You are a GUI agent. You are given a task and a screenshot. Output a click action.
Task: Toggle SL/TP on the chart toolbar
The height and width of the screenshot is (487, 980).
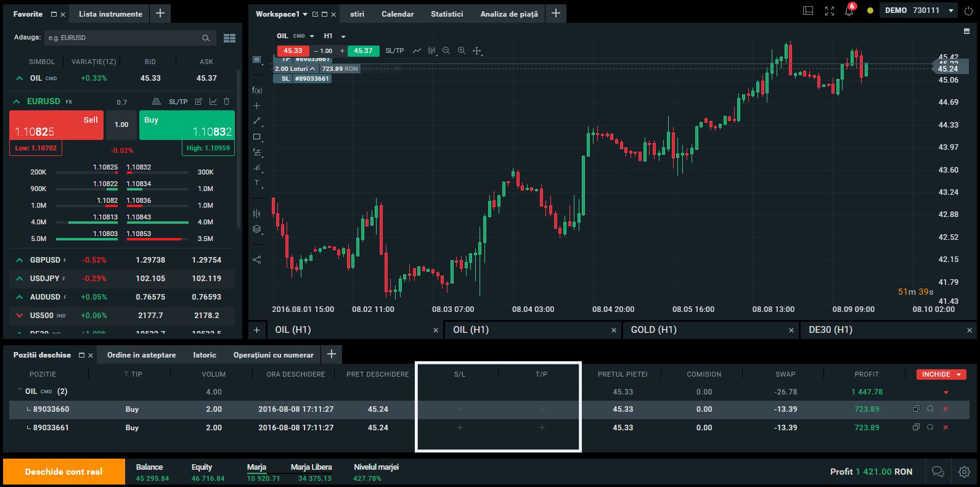(394, 51)
